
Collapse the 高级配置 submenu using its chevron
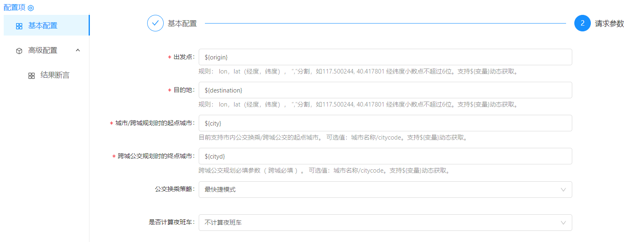point(78,50)
